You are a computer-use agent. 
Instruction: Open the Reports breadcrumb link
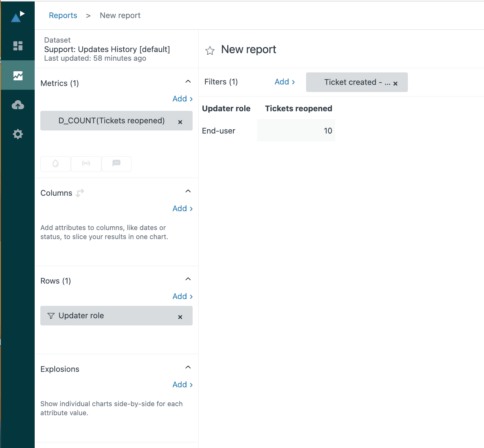click(x=63, y=15)
